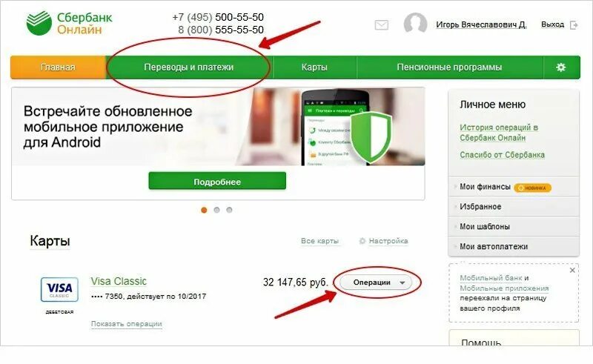
Task: Expand the Мои шаблоны section
Action: click(514, 226)
